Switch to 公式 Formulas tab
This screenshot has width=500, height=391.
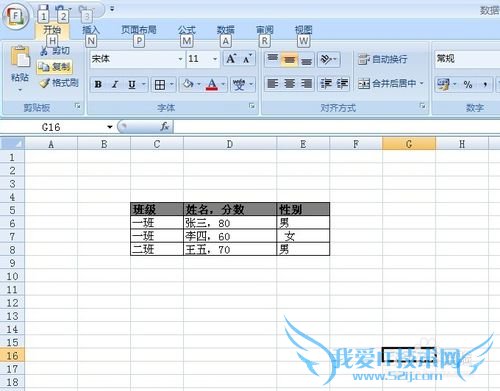tap(187, 30)
